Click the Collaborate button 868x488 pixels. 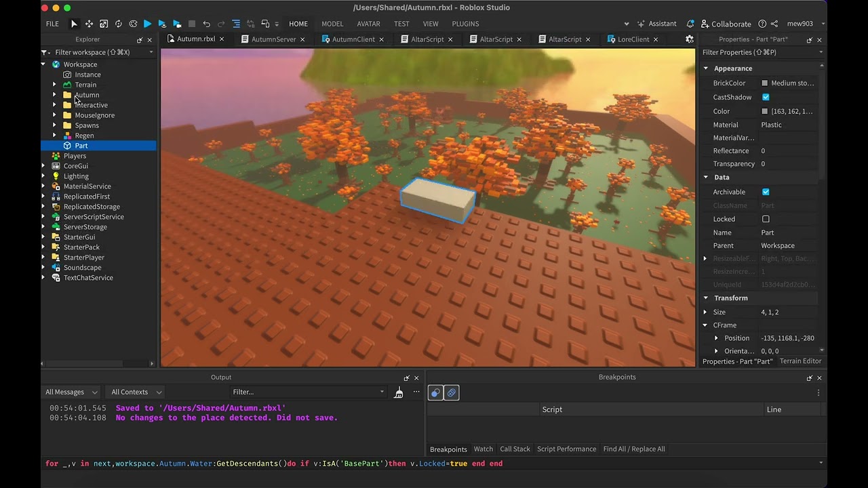point(726,24)
